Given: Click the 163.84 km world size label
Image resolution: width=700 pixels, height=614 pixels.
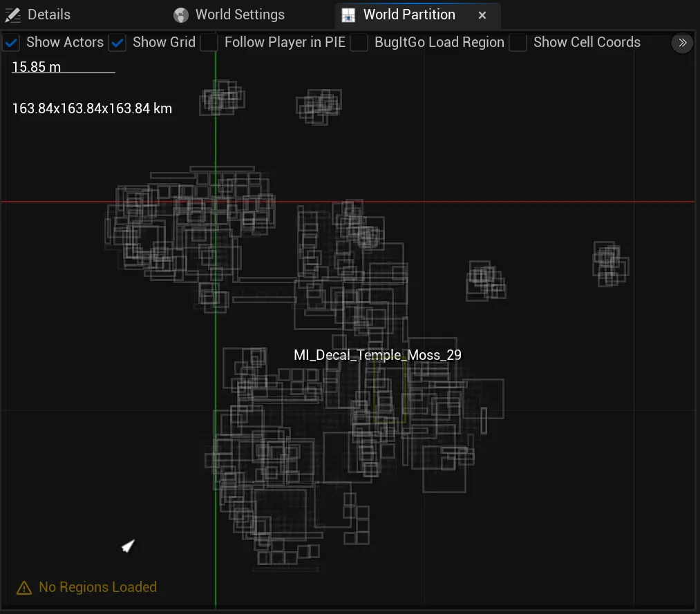Looking at the screenshot, I should point(91,108).
